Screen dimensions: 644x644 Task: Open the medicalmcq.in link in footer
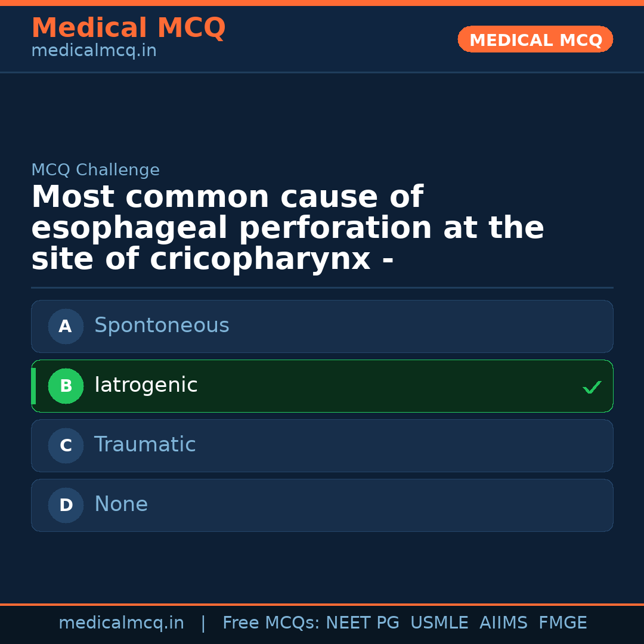pos(122,623)
